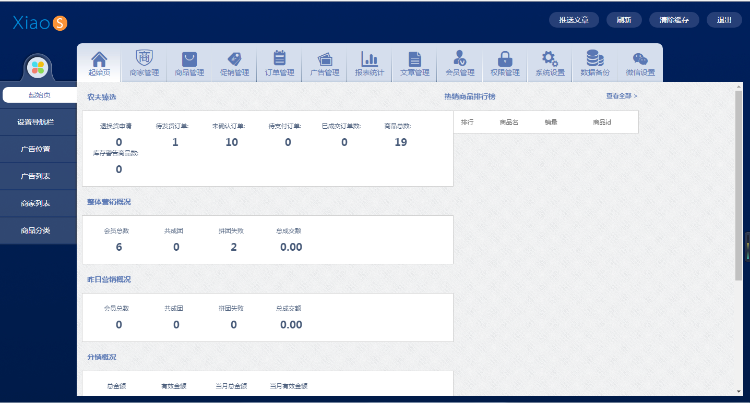Click the colorful sidebar logo circle
This screenshot has width=750, height=403.
[37, 67]
